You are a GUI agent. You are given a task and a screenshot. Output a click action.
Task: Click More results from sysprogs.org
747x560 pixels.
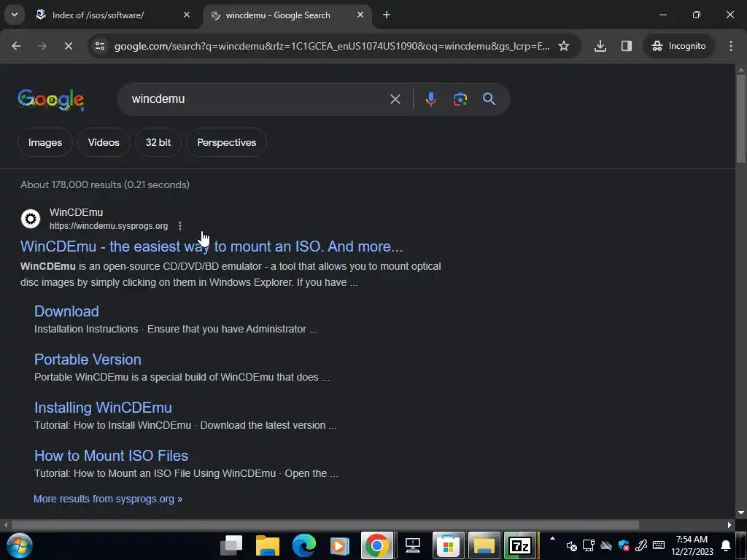pyautogui.click(x=108, y=499)
